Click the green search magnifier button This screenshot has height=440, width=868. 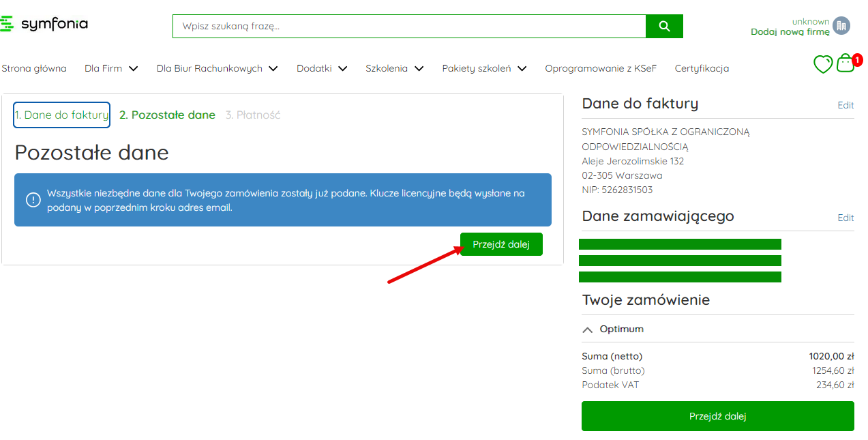(664, 27)
